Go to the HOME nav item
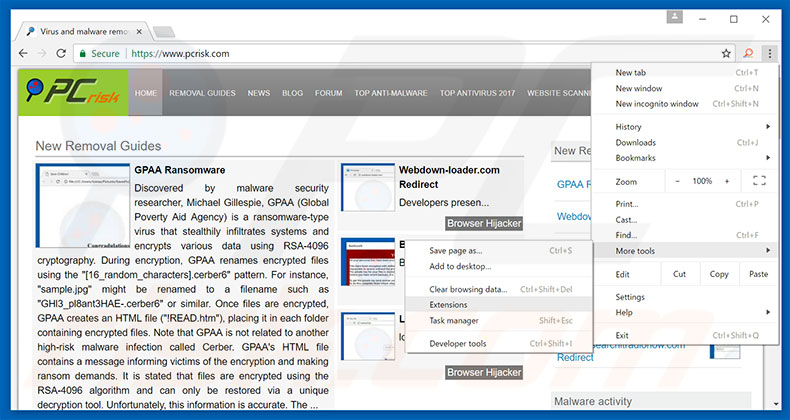The width and height of the screenshot is (790, 420). point(146,93)
